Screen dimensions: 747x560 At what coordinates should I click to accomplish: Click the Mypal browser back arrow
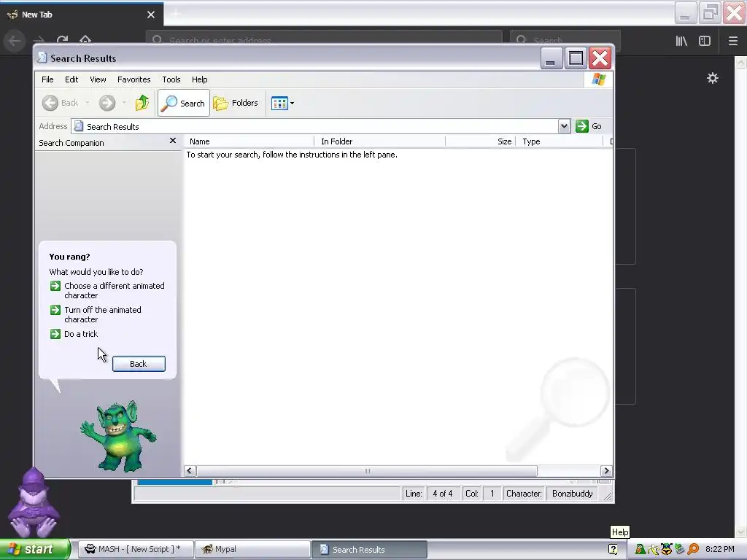tap(15, 41)
